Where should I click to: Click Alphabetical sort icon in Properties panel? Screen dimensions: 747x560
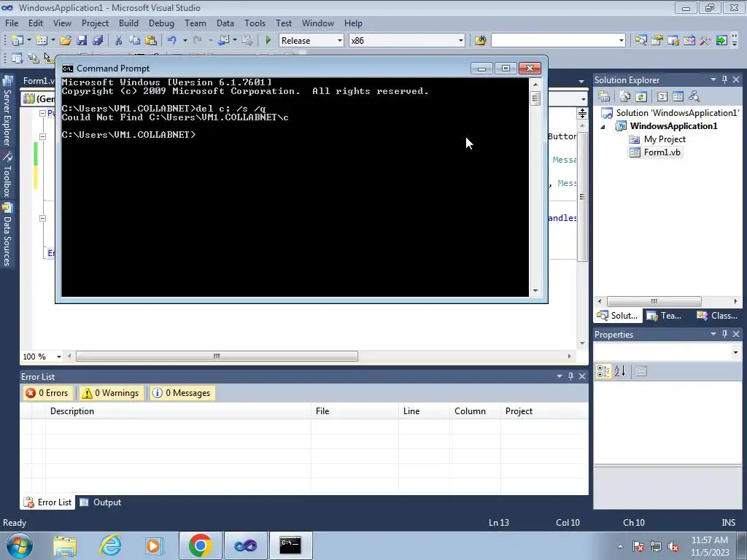pos(619,371)
